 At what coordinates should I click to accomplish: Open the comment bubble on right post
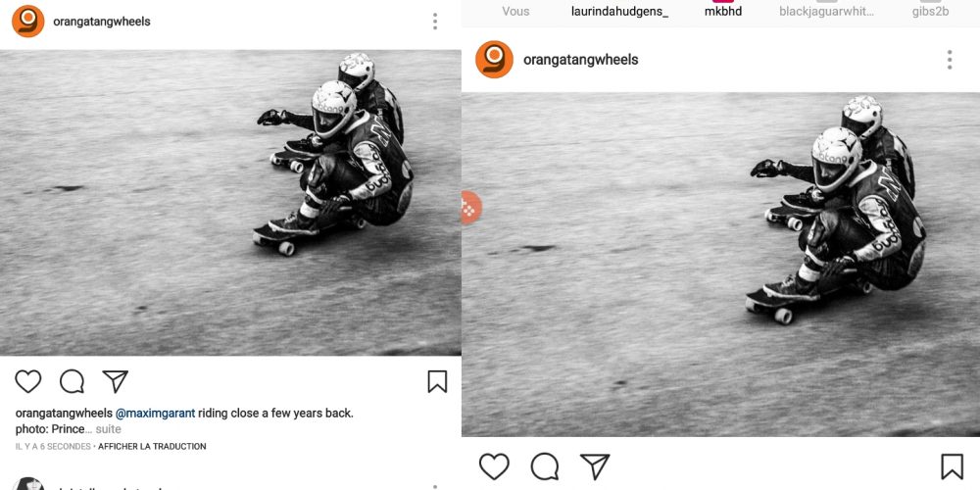[544, 466]
